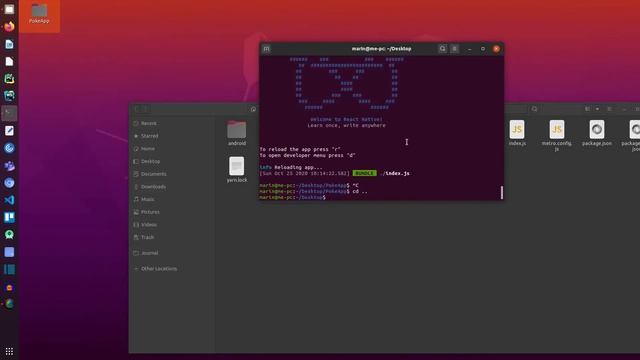Open Trello from the dock

9,217
